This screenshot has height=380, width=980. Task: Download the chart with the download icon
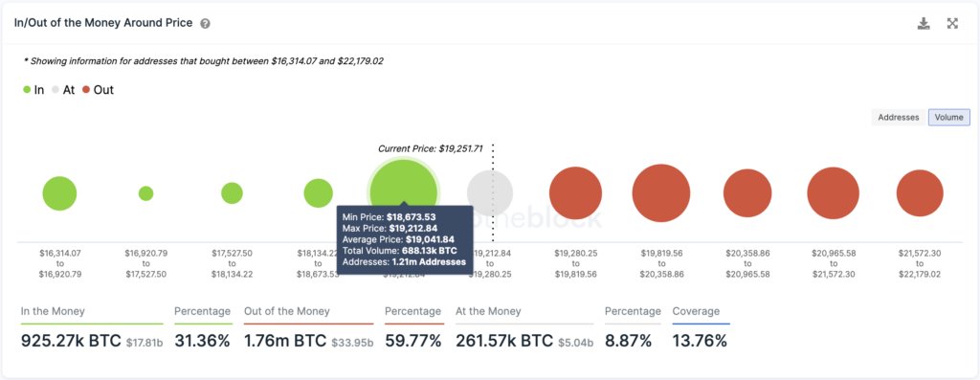pos(924,24)
